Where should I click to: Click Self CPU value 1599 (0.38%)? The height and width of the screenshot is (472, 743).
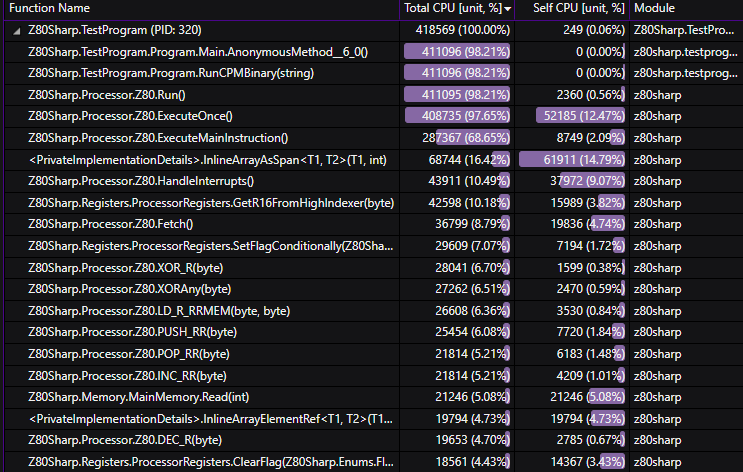(590, 268)
